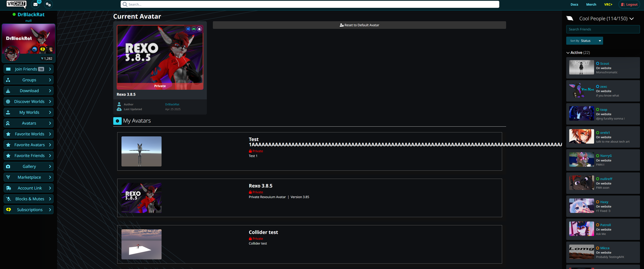Viewport: 644px width, 269px height.
Task: Open Blocks & Mutes in sidebar
Action: (28, 199)
